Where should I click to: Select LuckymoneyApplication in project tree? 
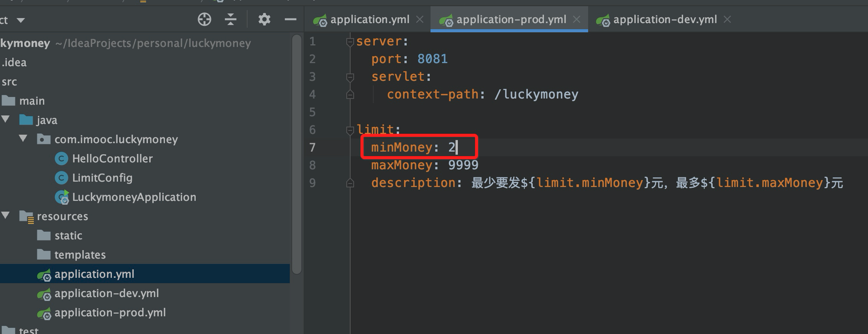click(x=134, y=197)
